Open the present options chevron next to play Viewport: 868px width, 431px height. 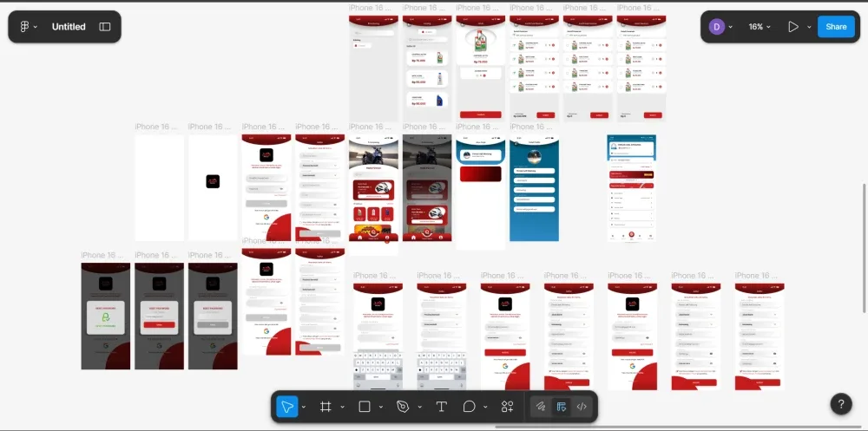(809, 27)
